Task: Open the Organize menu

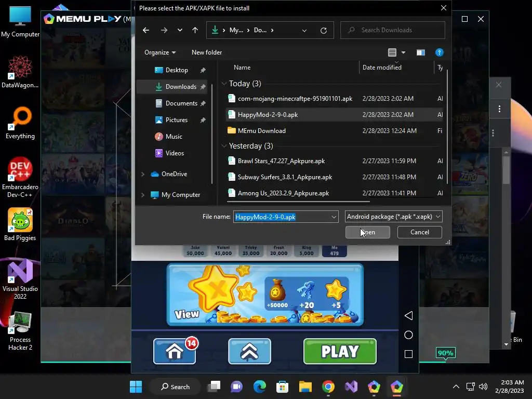Action: [x=160, y=52]
